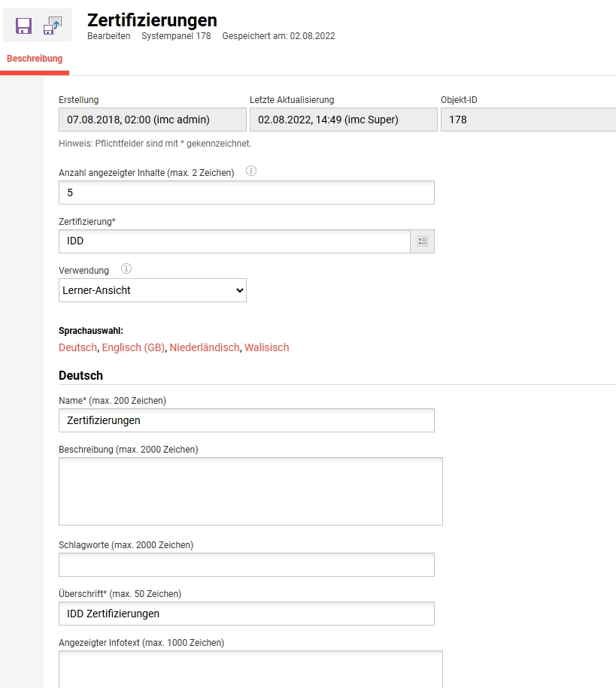Image resolution: width=616 pixels, height=688 pixels.
Task: Click the Name field with Zertifizierungen
Action: [x=246, y=420]
